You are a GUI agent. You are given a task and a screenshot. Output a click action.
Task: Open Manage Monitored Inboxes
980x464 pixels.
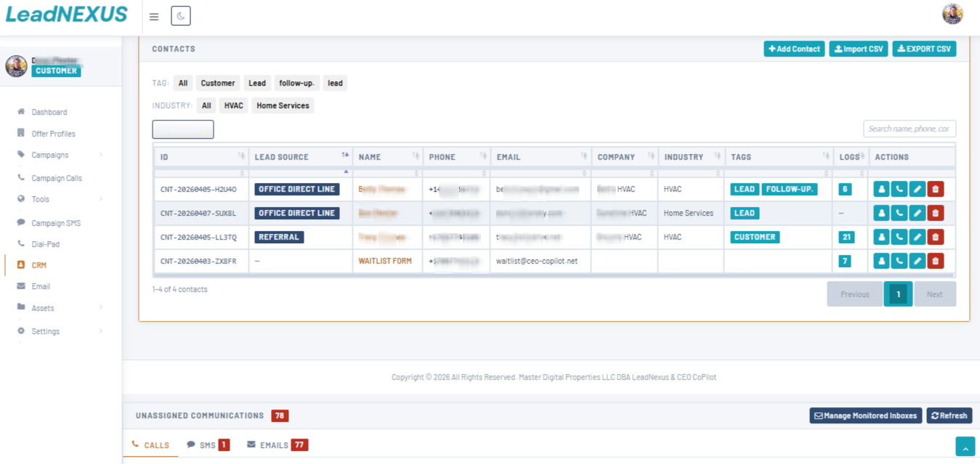[865, 415]
